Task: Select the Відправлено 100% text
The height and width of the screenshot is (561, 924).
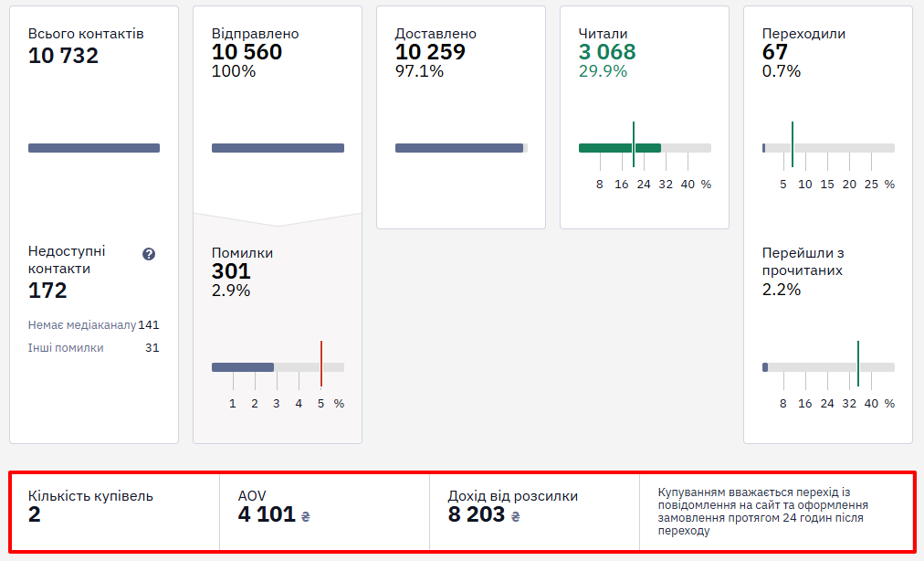Action: pos(234,71)
